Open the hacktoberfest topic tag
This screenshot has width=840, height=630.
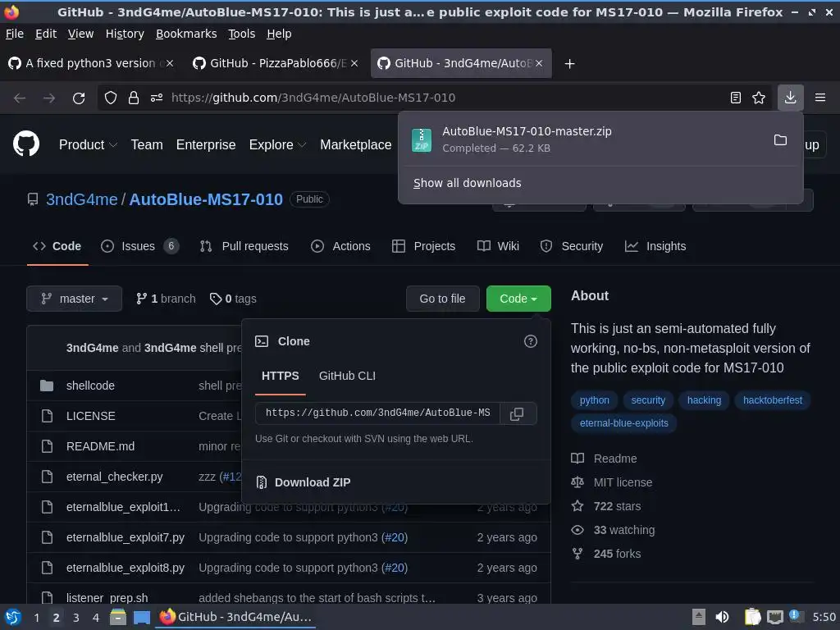(773, 400)
